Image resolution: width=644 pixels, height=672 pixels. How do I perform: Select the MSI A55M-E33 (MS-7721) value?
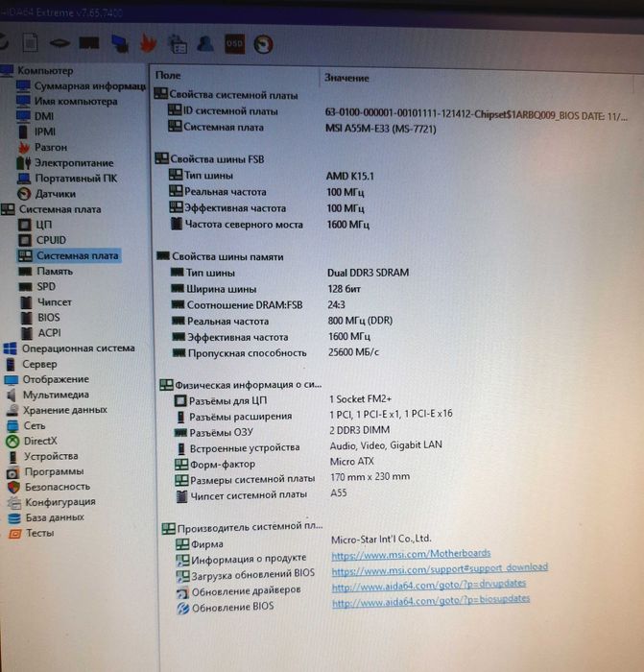tap(381, 129)
